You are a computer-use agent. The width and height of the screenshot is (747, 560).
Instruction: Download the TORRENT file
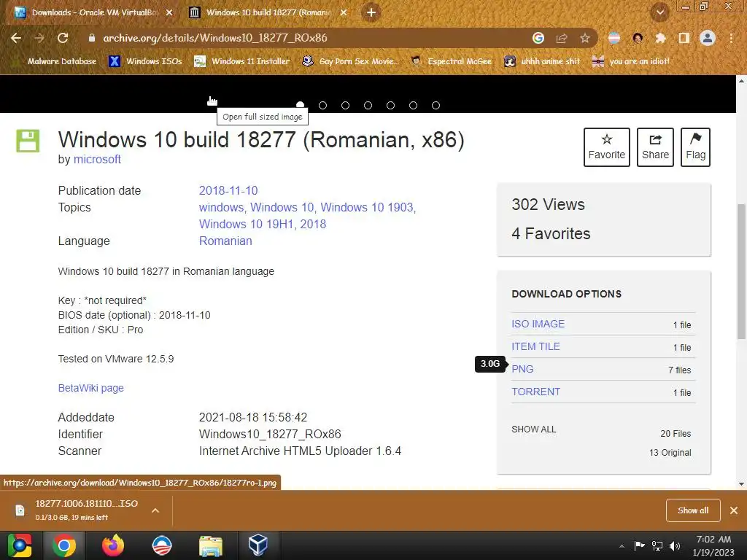[535, 392]
